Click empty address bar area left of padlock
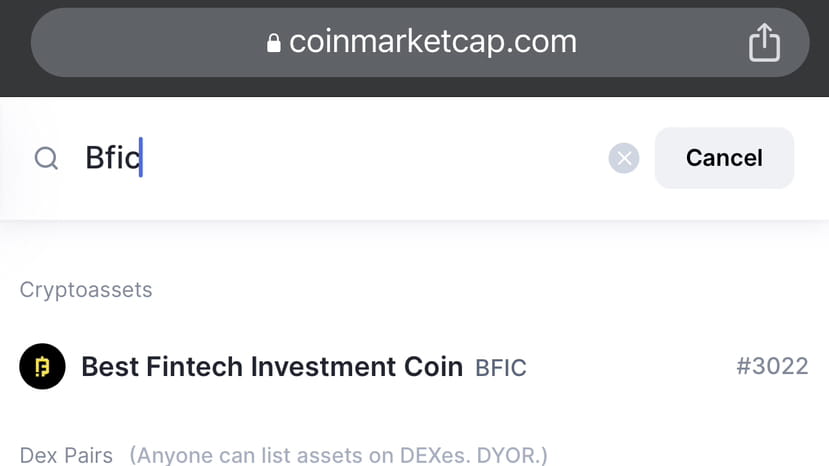The height and width of the screenshot is (466, 829). 150,42
